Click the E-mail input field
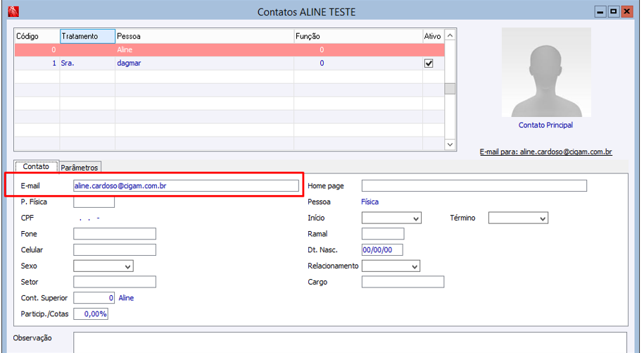This screenshot has height=353, width=644. [186, 185]
